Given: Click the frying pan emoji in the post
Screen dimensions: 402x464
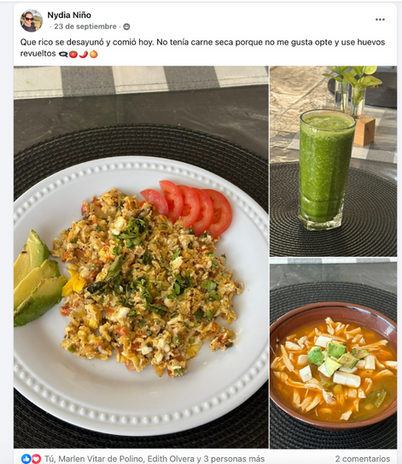Looking at the screenshot, I should pyautogui.click(x=63, y=54).
